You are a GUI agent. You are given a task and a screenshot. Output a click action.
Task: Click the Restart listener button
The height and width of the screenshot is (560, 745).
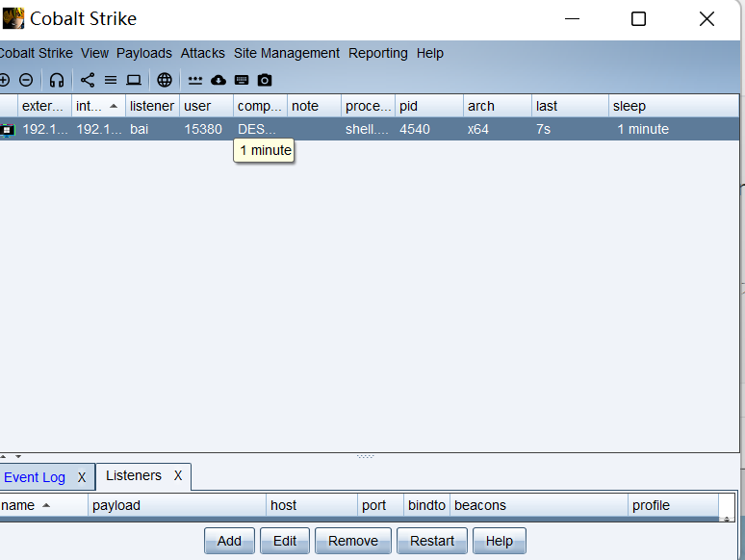[432, 541]
